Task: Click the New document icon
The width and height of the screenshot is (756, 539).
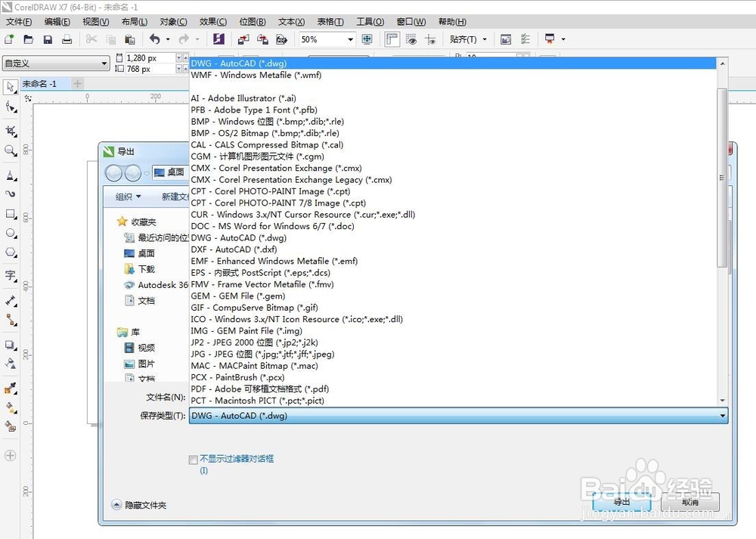Action: point(9,39)
